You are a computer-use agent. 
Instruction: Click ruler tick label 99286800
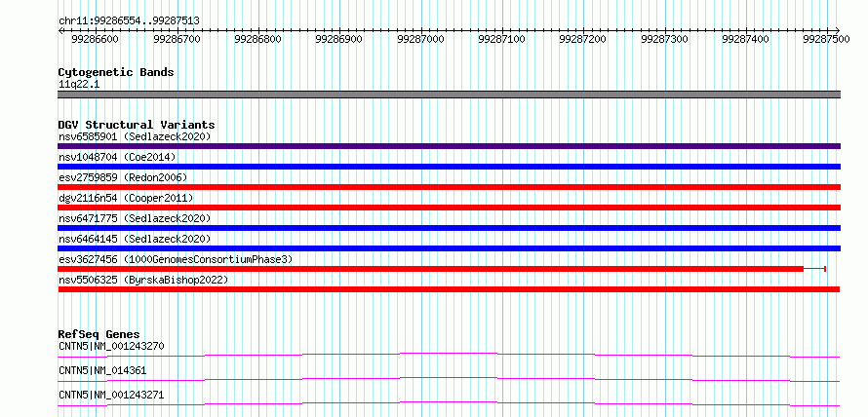258,39
